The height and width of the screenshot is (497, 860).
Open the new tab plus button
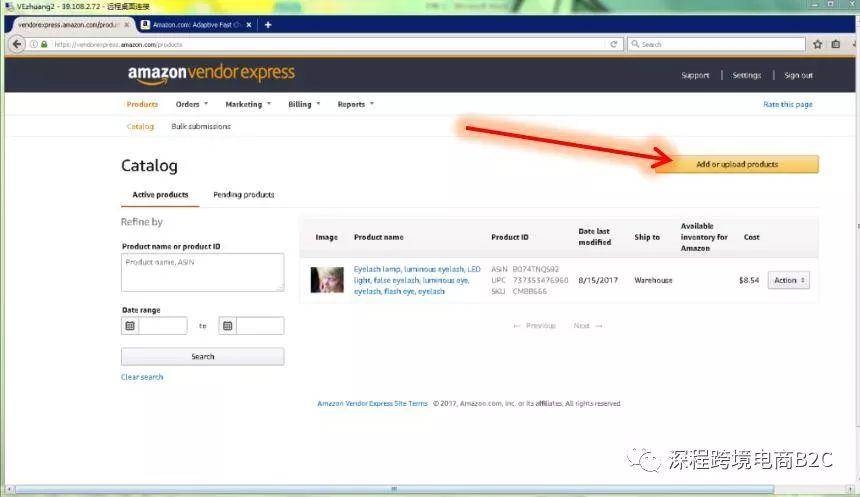(x=268, y=25)
